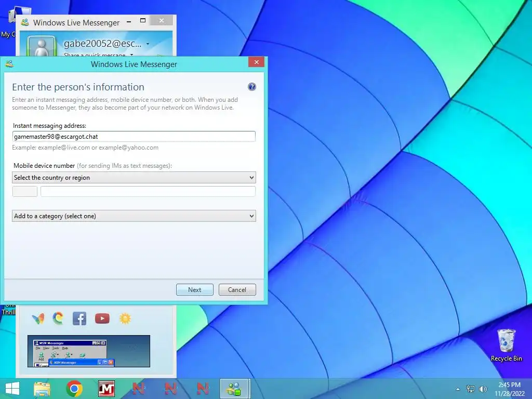Open the second N icon in taskbar
Image resolution: width=532 pixels, height=399 pixels.
(170, 389)
